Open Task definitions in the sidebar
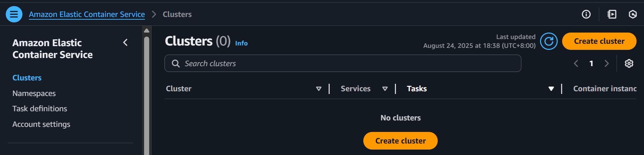 point(40,109)
